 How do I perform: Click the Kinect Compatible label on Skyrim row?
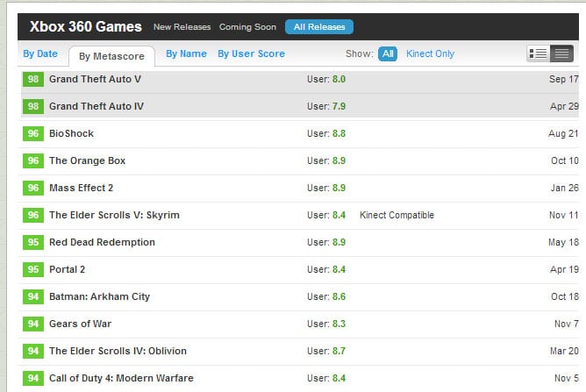tap(397, 215)
